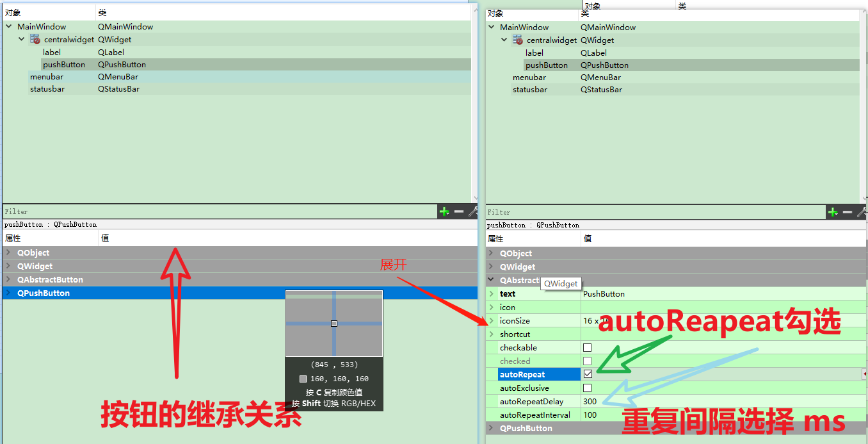Collapse the QAbstractButton property group
This screenshot has width=868, height=444.
490,280
